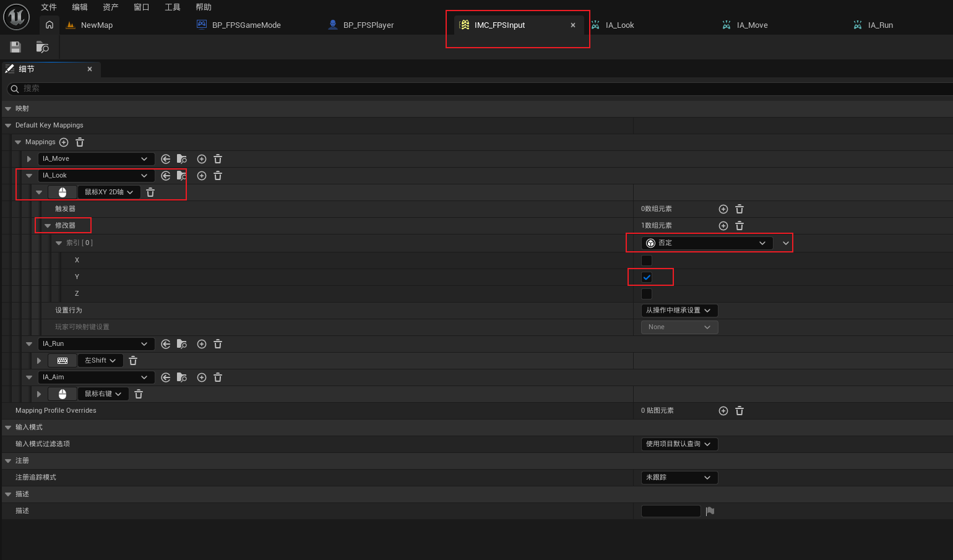Close the 细节 panel tab
The width and height of the screenshot is (953, 560).
[90, 69]
